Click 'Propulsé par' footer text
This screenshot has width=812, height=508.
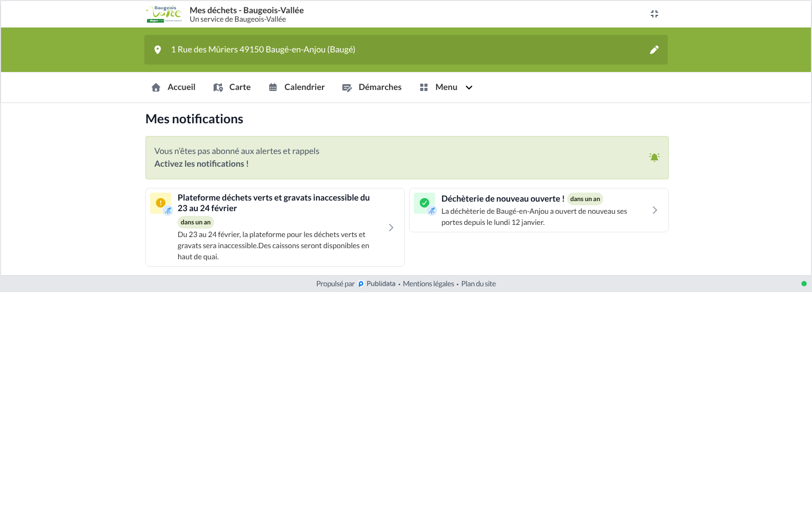pyautogui.click(x=335, y=284)
